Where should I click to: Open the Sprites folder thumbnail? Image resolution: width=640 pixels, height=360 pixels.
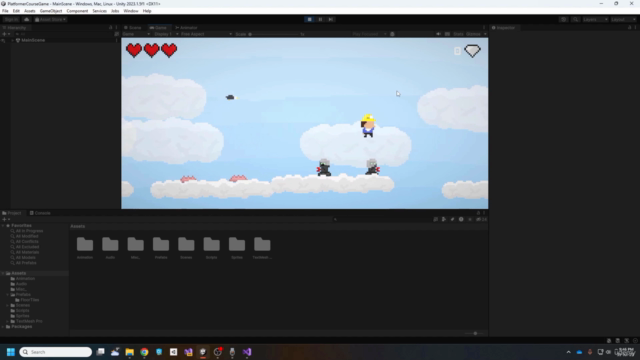pos(237,245)
